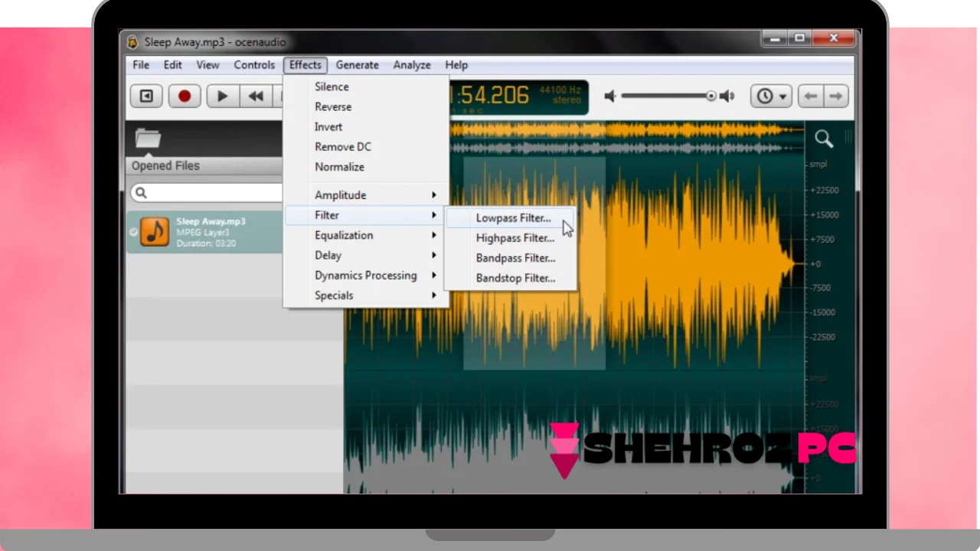Toggle the sidebar panel button

(x=146, y=96)
